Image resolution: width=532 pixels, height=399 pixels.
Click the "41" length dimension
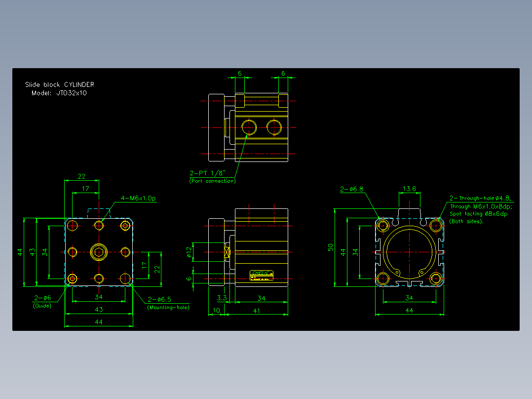pyautogui.click(x=257, y=311)
